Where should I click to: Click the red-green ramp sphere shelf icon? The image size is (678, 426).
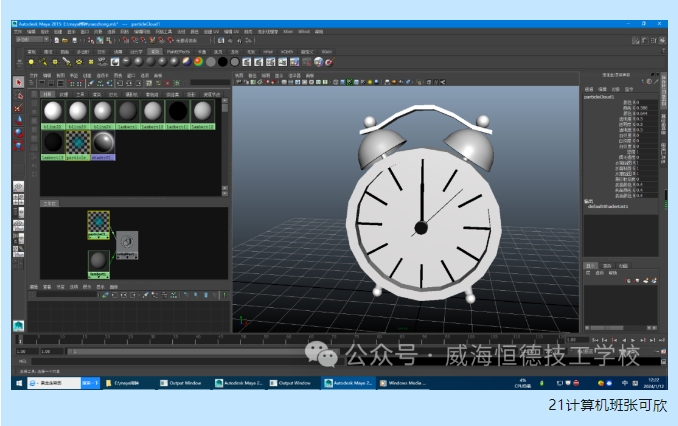198,62
